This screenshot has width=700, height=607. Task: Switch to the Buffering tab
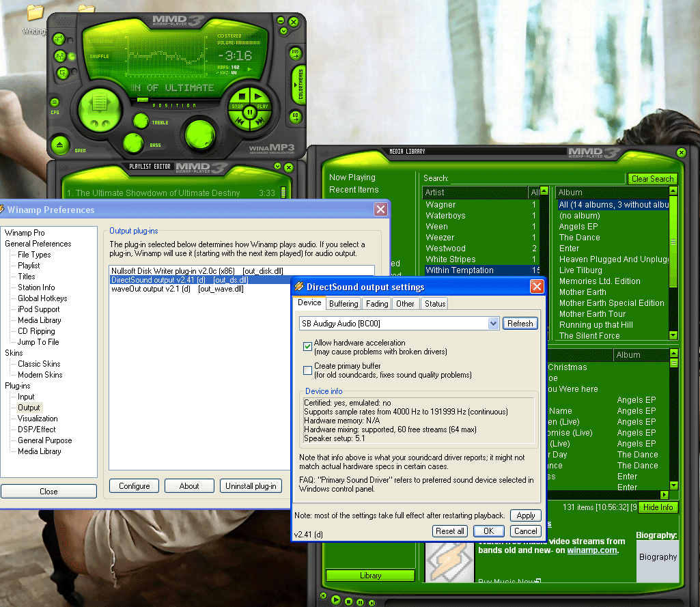click(x=343, y=303)
